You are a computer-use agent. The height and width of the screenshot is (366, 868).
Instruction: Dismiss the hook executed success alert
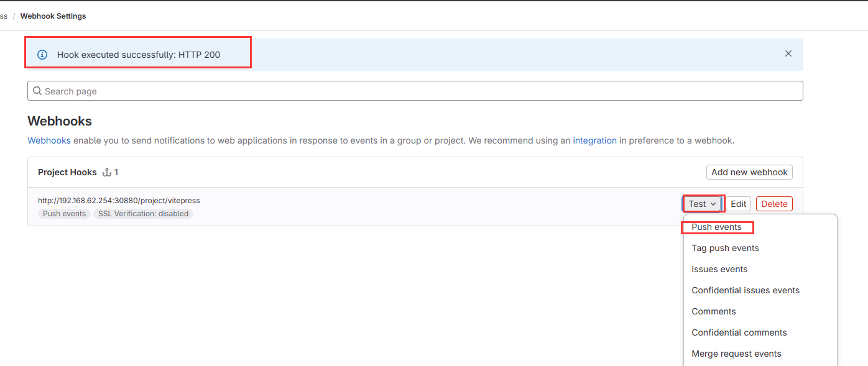coord(788,54)
